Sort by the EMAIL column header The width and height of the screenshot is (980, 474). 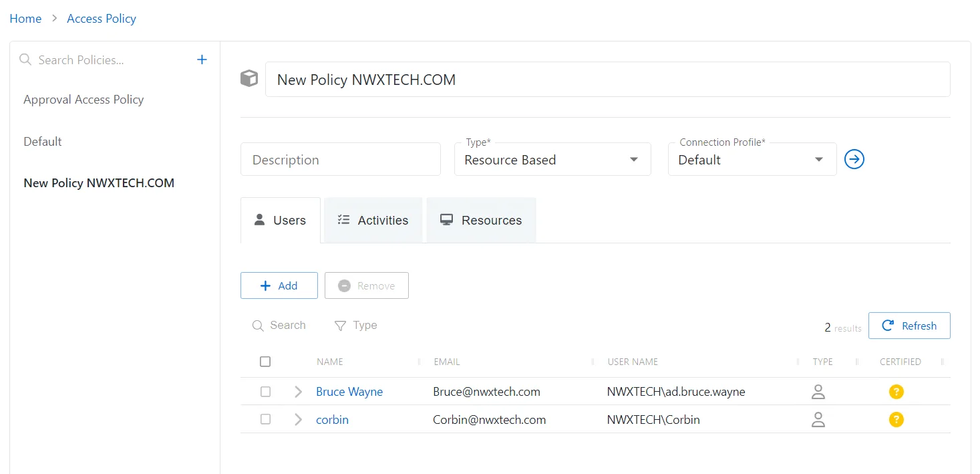click(x=447, y=362)
